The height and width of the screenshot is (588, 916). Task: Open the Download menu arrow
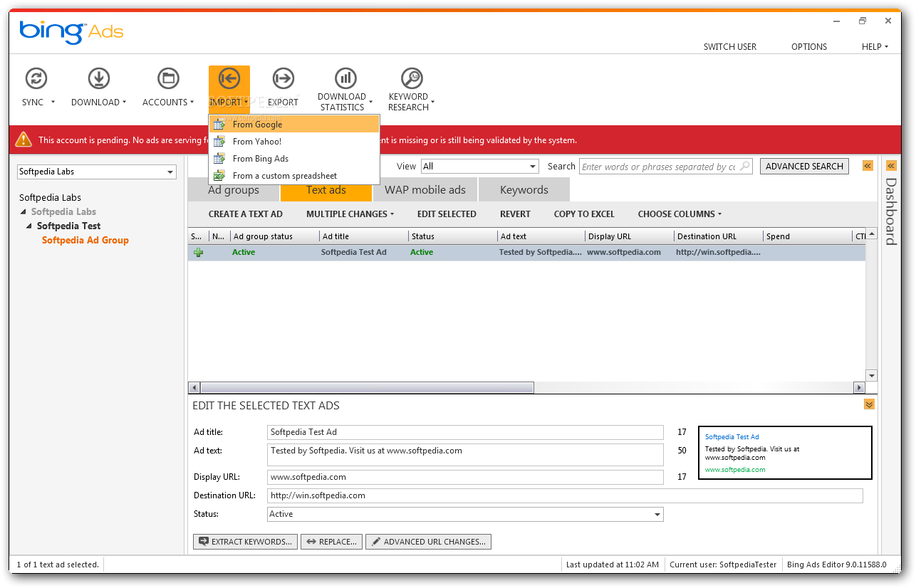tap(124, 103)
